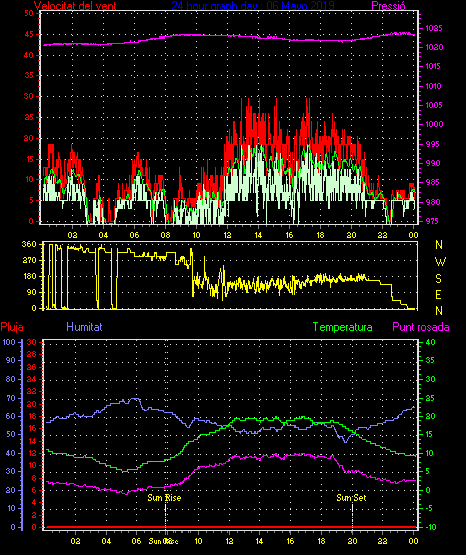Click the 26 value on red rain axis
This screenshot has height=555, width=466.
coord(32,367)
